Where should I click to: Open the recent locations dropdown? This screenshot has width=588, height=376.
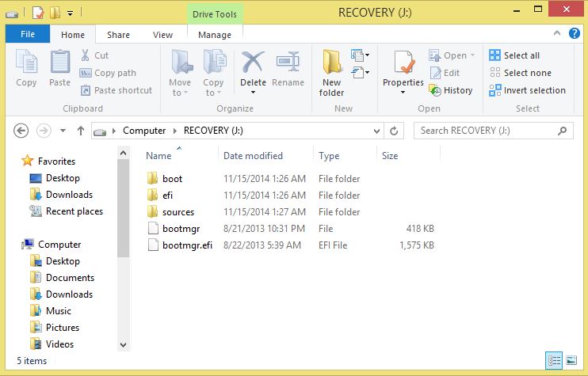[63, 131]
